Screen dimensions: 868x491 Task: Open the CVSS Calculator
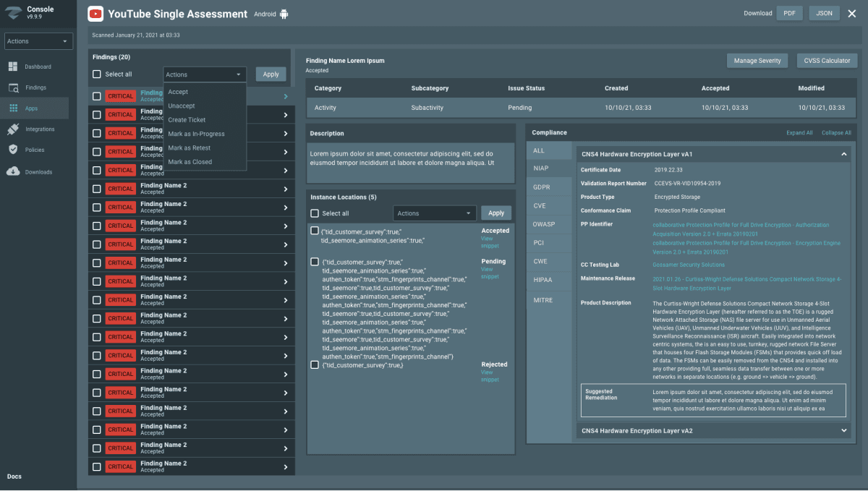[827, 60]
